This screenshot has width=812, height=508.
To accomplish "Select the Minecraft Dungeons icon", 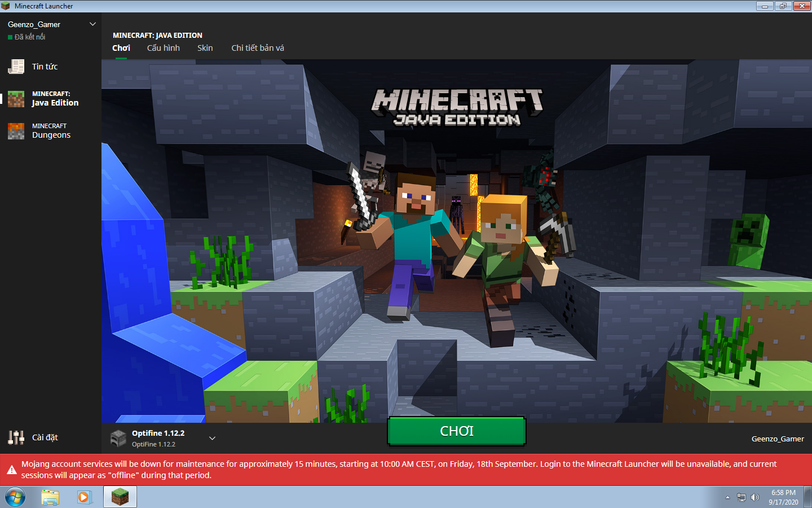I will point(16,131).
